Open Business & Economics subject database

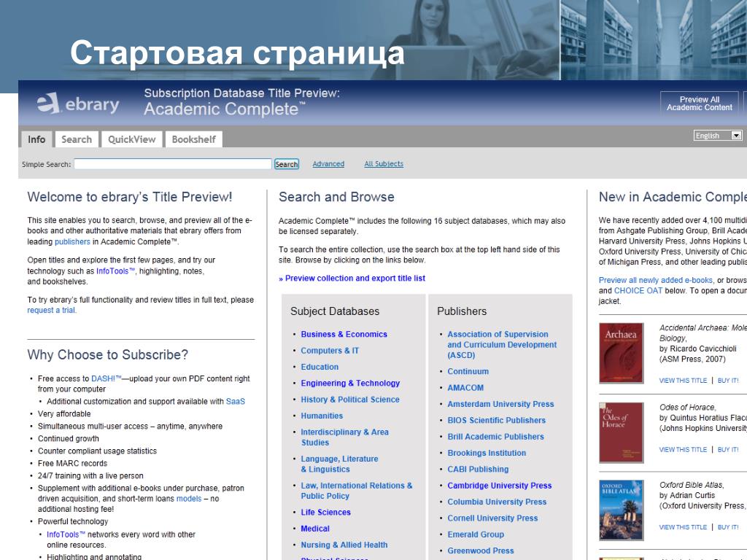(344, 334)
